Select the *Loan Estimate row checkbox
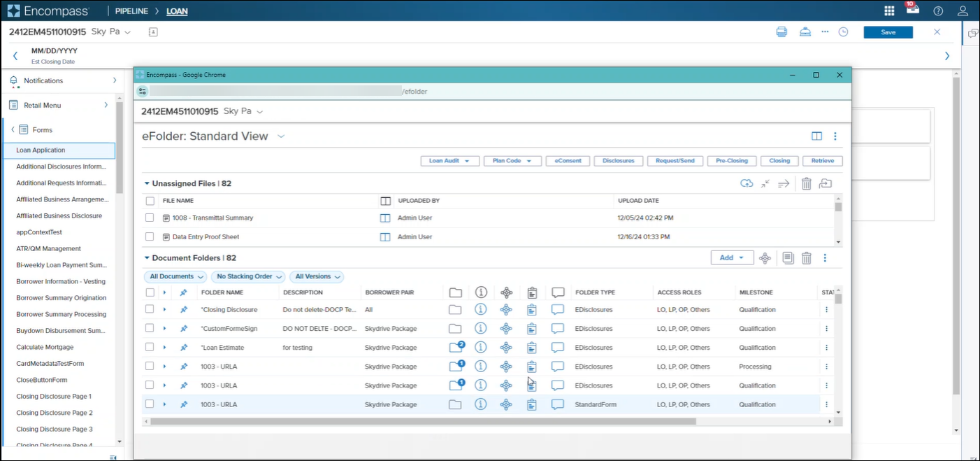Screen dimensions: 980x461 (150, 347)
